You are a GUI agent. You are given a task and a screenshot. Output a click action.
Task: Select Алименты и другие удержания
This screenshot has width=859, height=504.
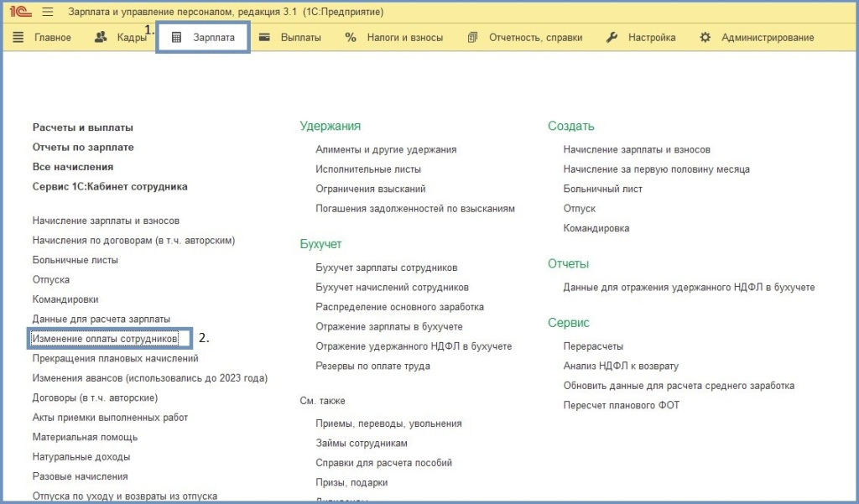point(386,149)
